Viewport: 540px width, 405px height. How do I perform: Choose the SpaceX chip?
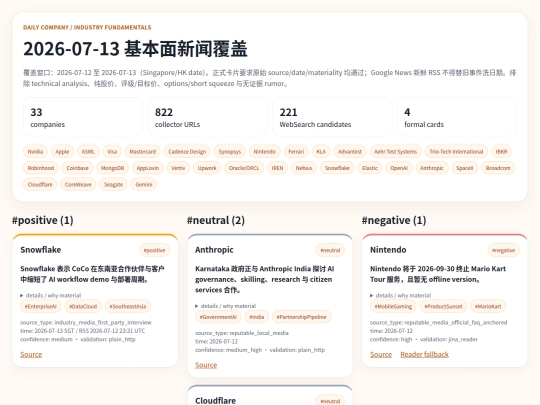pos(465,168)
